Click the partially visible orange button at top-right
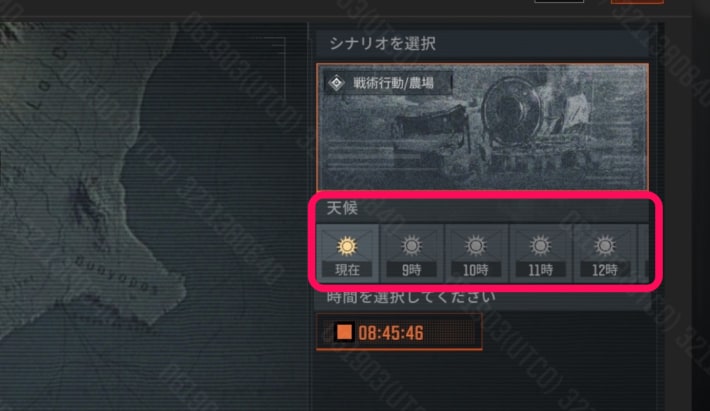Viewport: 710px width, 411px height. tap(637, 1)
